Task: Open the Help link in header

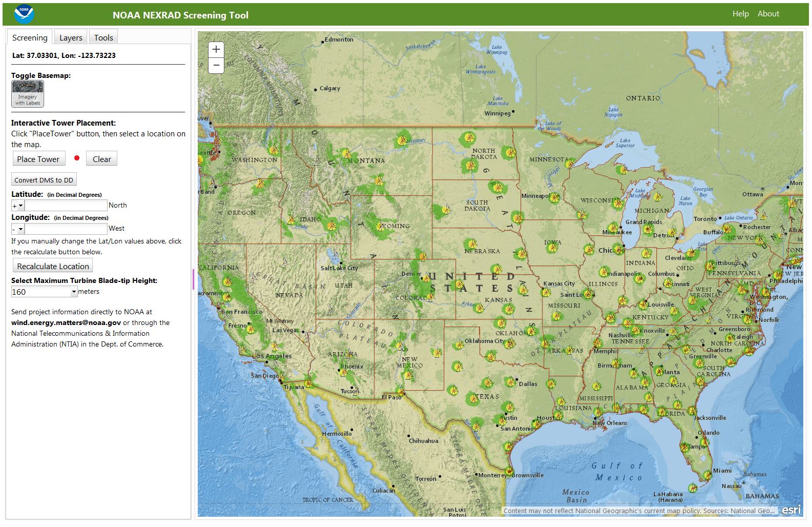Action: [740, 14]
